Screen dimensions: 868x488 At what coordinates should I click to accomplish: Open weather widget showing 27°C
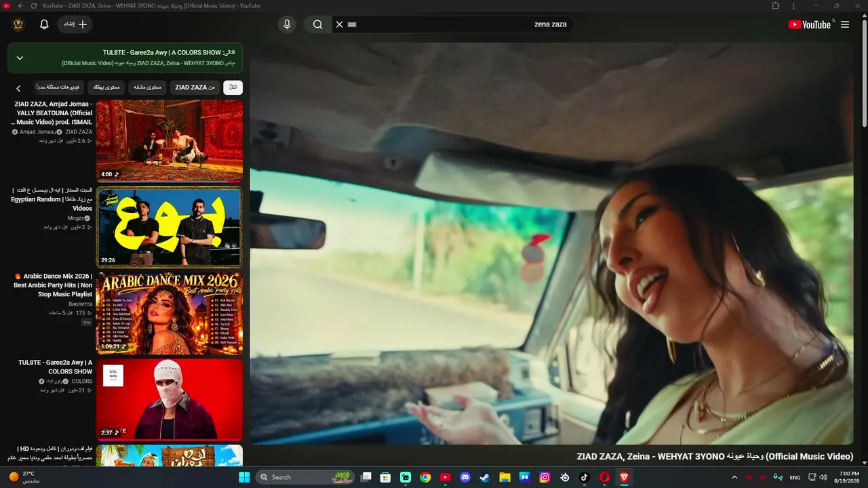(24, 477)
